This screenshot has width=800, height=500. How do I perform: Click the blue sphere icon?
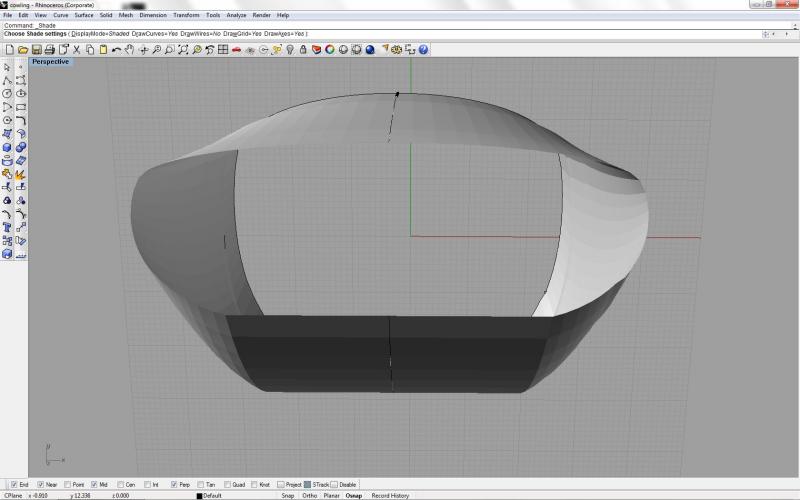point(370,49)
